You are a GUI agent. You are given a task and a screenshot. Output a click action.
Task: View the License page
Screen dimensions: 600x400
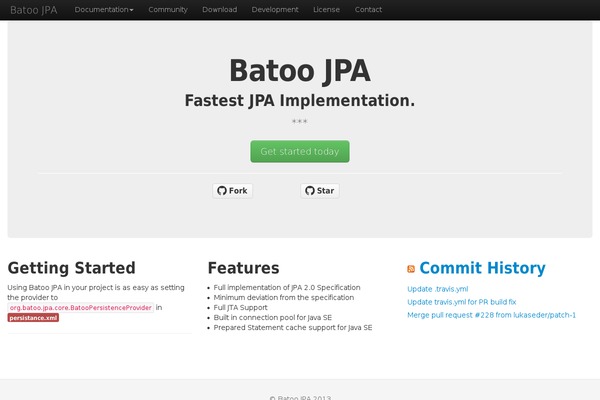[326, 10]
